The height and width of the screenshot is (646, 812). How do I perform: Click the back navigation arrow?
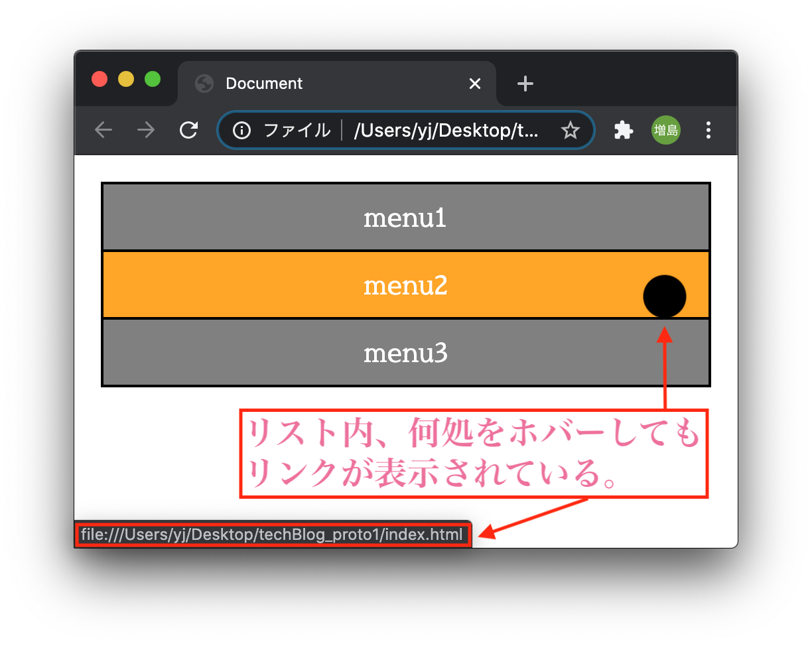point(103,130)
